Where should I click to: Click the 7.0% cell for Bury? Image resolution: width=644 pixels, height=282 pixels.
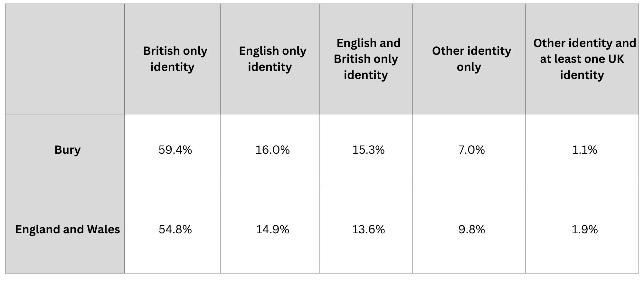pyautogui.click(x=469, y=150)
